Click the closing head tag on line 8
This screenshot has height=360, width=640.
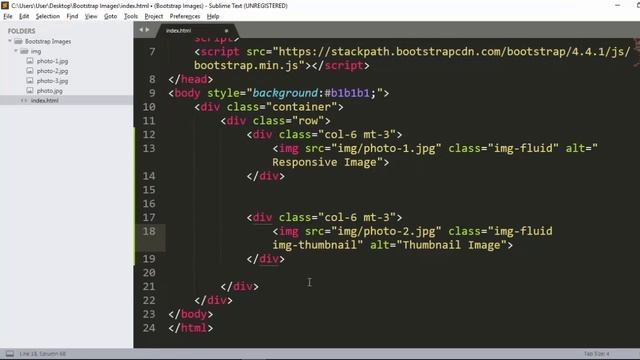191,79
